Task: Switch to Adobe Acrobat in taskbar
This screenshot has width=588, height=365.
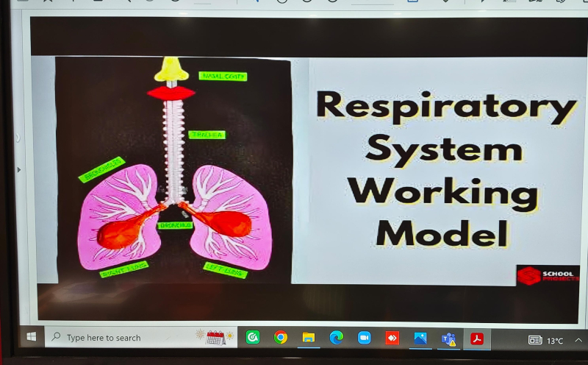Action: click(x=477, y=339)
